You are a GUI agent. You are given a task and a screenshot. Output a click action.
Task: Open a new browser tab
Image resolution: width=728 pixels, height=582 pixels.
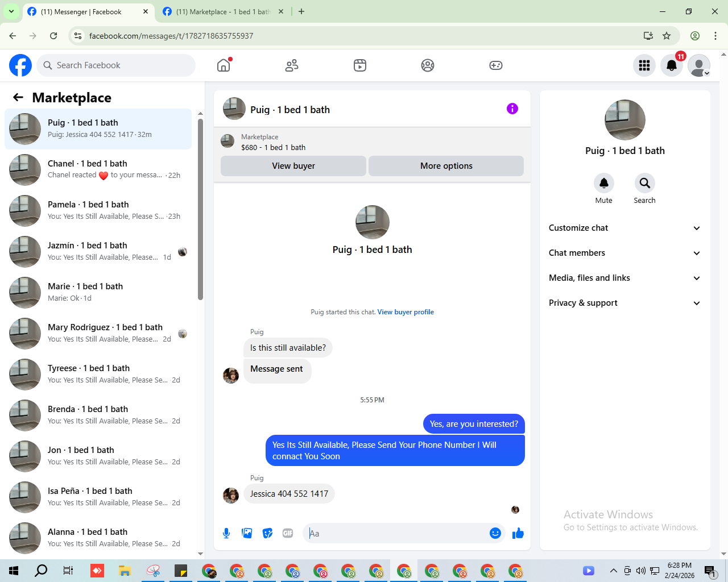click(301, 11)
